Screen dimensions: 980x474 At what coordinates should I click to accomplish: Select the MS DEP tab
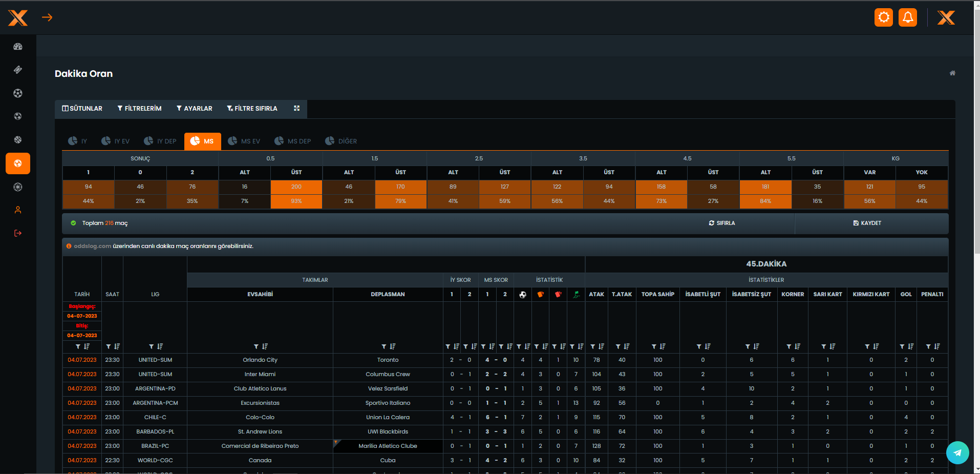pos(293,141)
